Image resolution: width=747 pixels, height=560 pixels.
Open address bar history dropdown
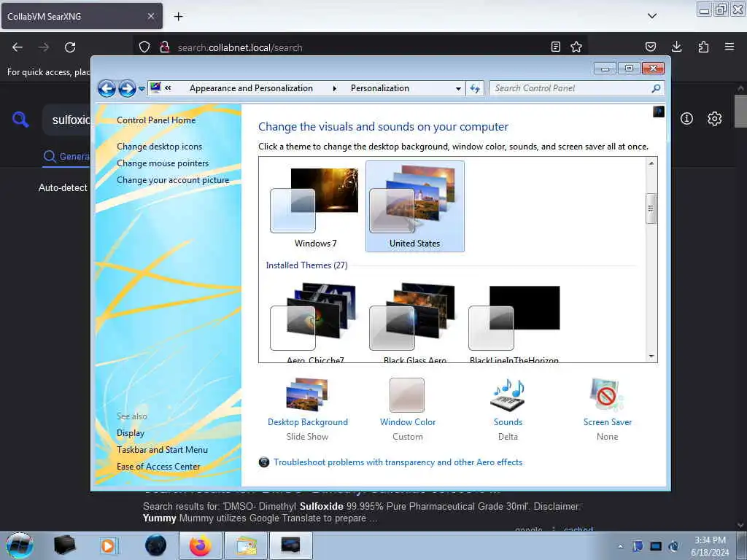pyautogui.click(x=458, y=88)
